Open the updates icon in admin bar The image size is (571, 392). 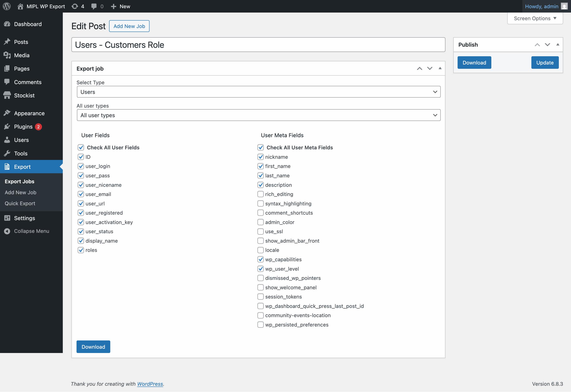click(x=75, y=6)
